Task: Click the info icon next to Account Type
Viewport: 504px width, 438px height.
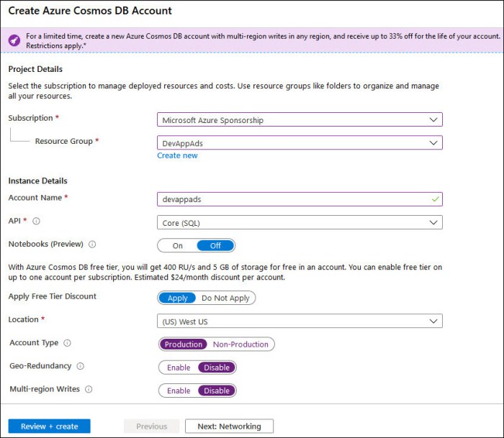Action: click(67, 343)
